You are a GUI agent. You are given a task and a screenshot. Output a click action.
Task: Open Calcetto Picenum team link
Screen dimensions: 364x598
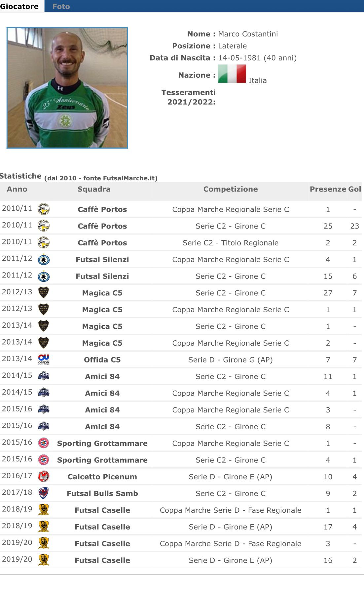[102, 477]
